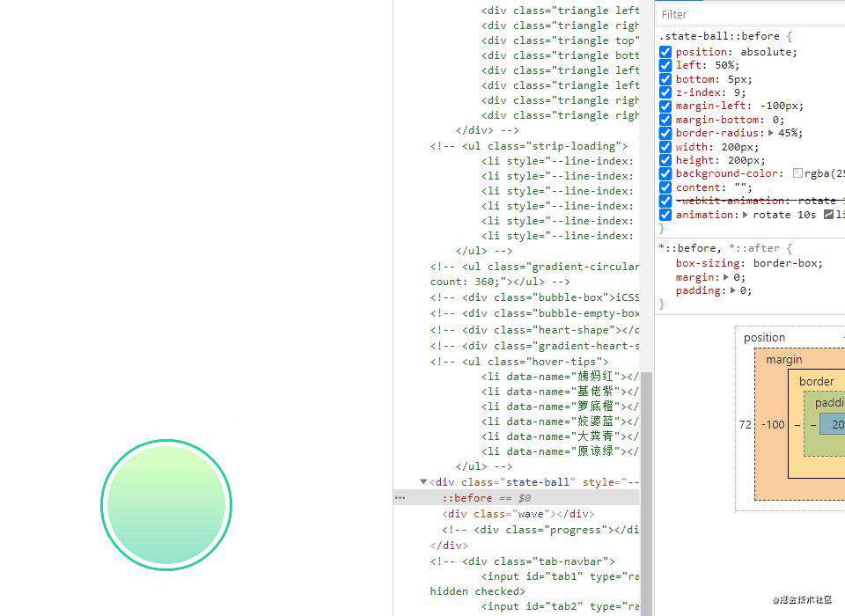The height and width of the screenshot is (616, 845).
Task: Click the rotate 10s animation value
Action: pos(784,215)
